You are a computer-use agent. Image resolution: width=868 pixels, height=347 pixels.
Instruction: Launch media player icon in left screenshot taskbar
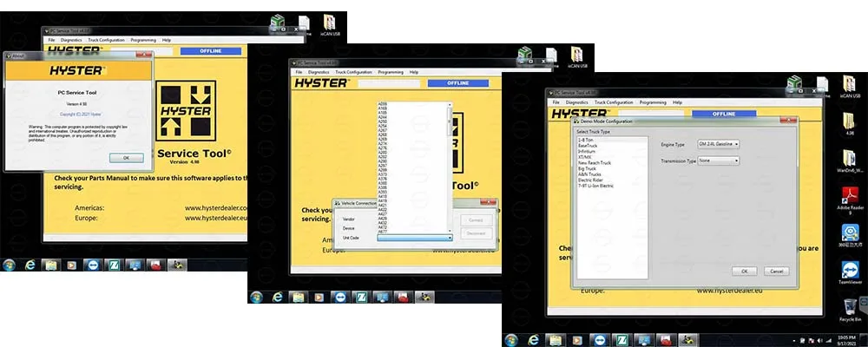pyautogui.click(x=71, y=265)
